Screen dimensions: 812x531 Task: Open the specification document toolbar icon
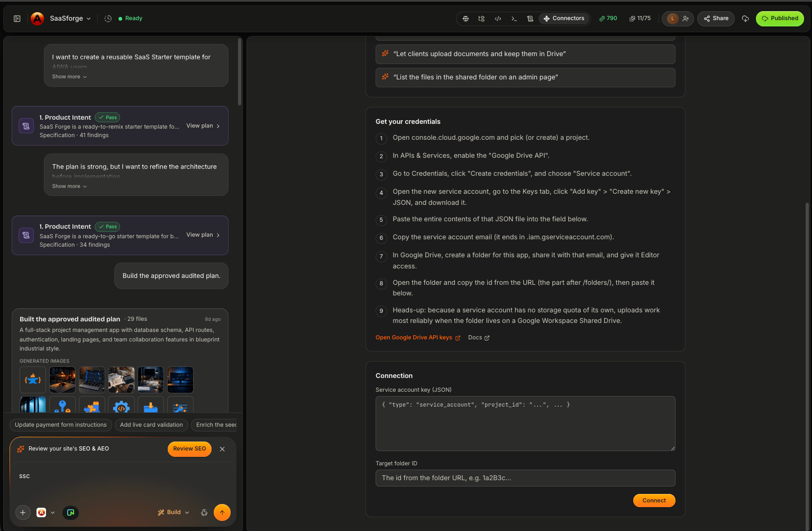(530, 19)
